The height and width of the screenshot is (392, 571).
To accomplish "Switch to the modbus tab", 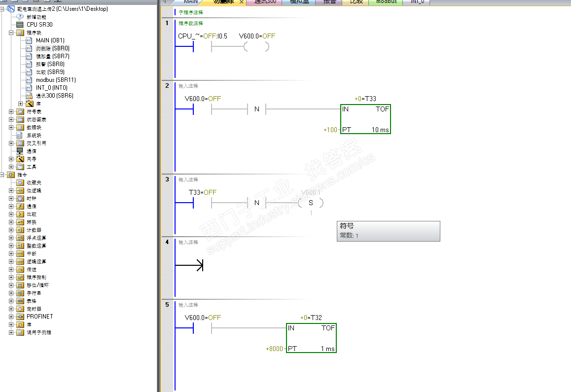I will point(387,2).
